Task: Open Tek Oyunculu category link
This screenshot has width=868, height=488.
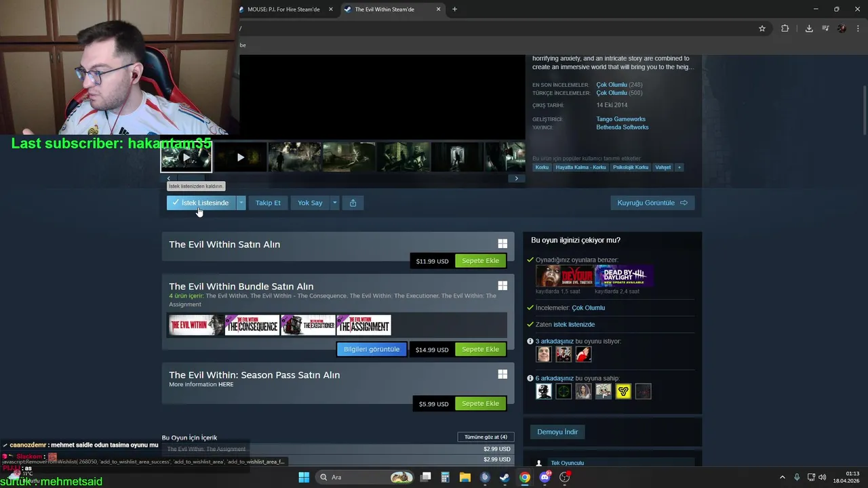Action: (x=567, y=463)
